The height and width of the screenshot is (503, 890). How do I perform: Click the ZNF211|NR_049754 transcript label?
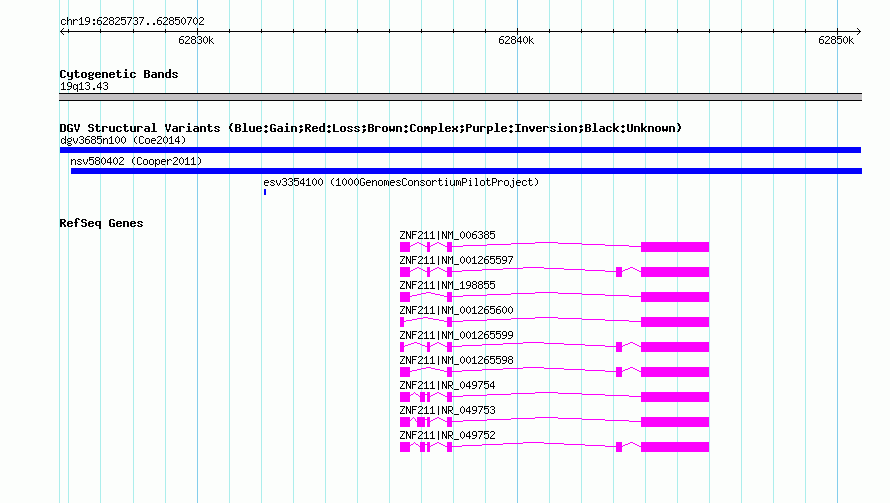point(447,385)
